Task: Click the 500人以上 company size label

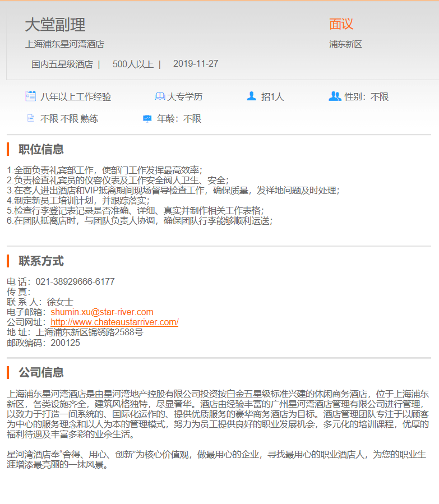Action: pos(133,64)
